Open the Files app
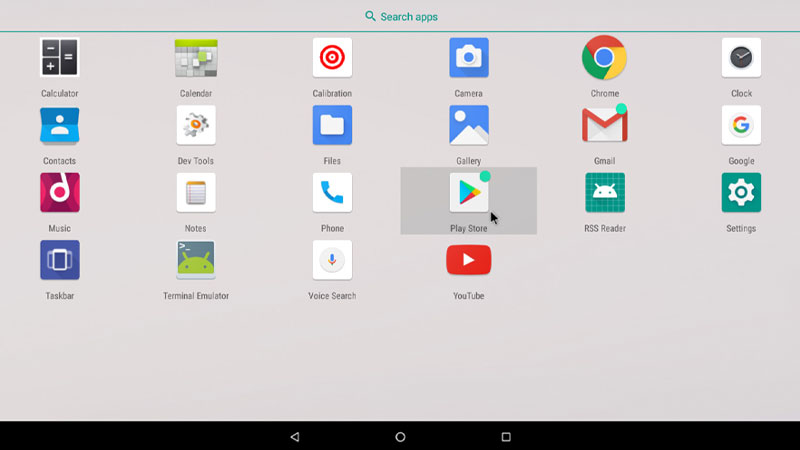Viewport: 800px width, 450px height. [332, 125]
